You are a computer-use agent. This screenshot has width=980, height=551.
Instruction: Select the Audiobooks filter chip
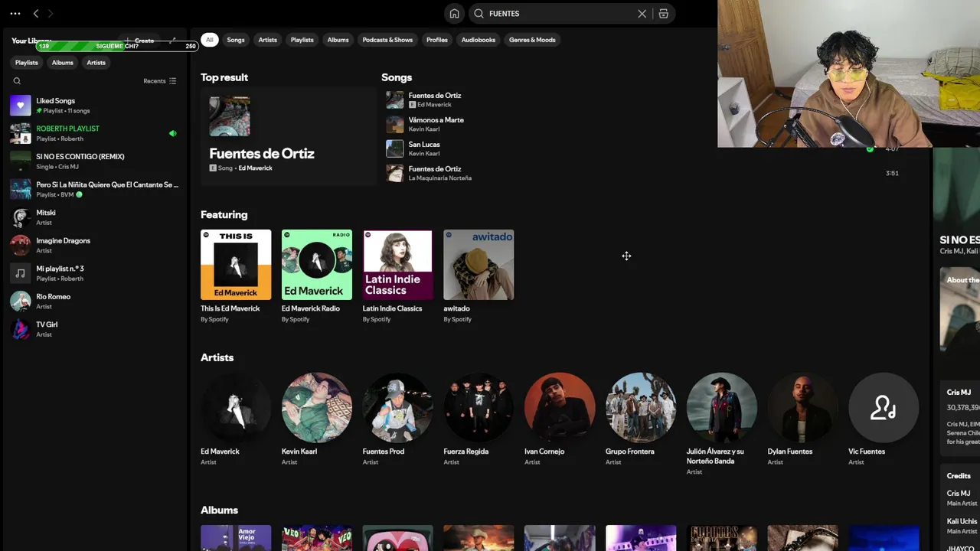[x=479, y=40]
